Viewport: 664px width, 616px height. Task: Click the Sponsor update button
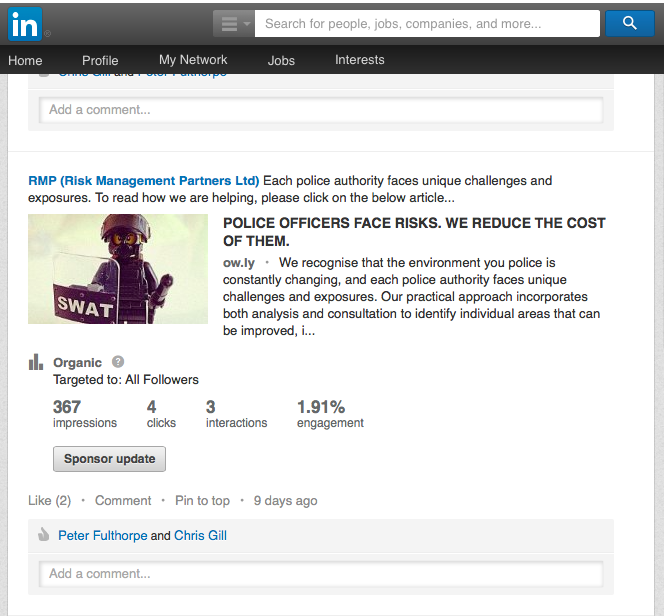[x=109, y=459]
